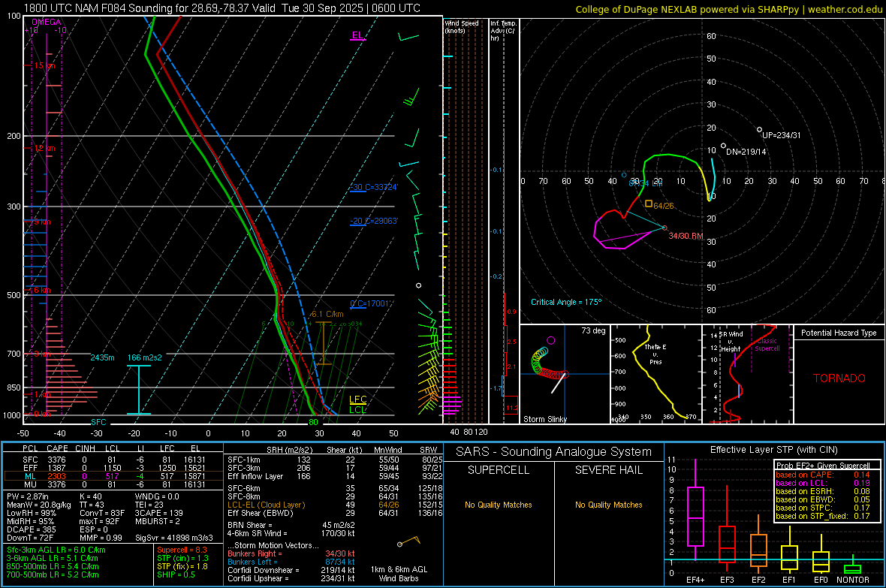Image resolution: width=886 pixels, height=588 pixels.
Task: Select the MU parcel row
Action: pyautogui.click(x=113, y=484)
